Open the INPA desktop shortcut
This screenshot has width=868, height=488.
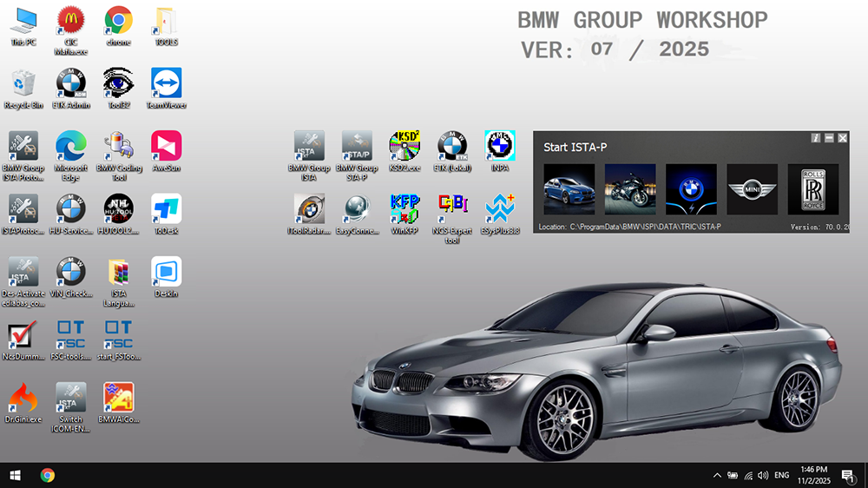click(x=499, y=146)
